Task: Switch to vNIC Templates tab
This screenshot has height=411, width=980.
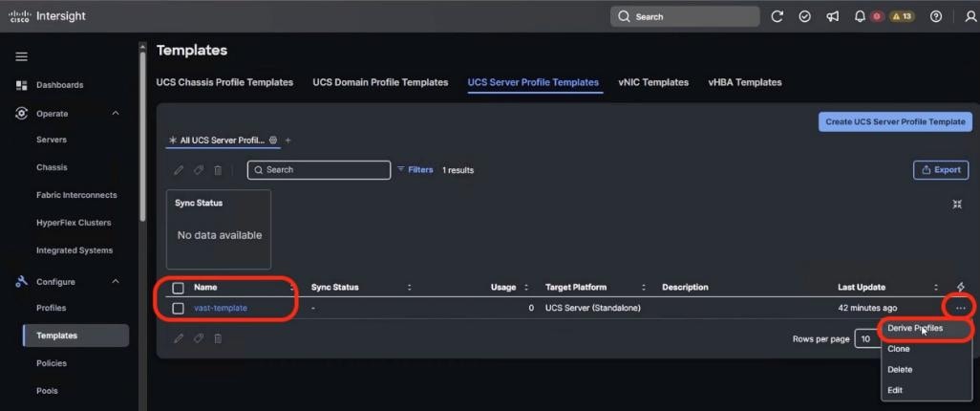Action: coord(653,82)
